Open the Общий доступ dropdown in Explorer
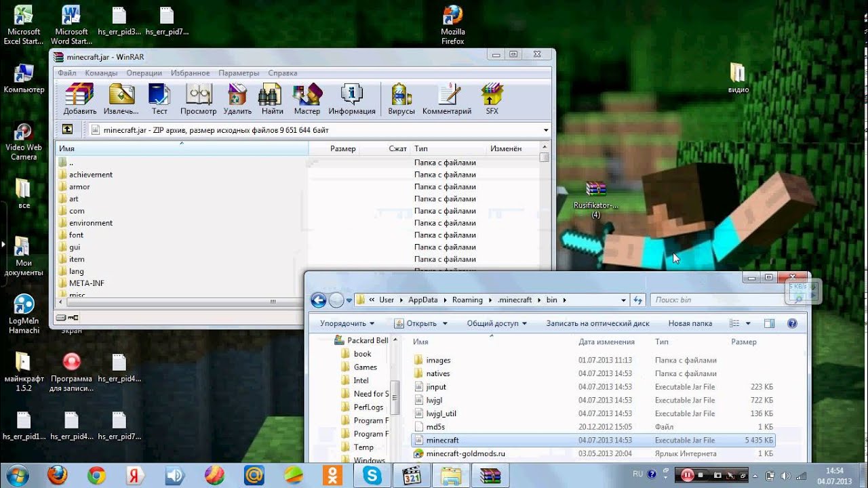This screenshot has height=488, width=868. pos(497,323)
